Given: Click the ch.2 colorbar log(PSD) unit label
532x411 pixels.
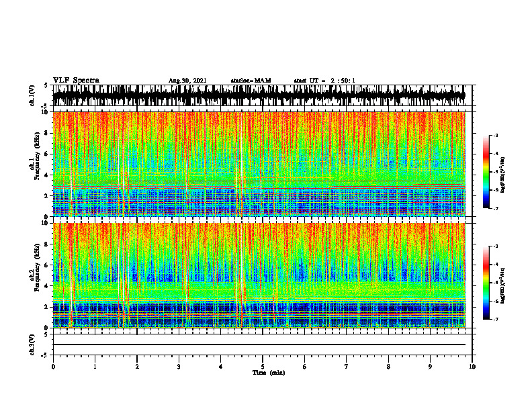Looking at the screenshot, I should click(503, 285).
